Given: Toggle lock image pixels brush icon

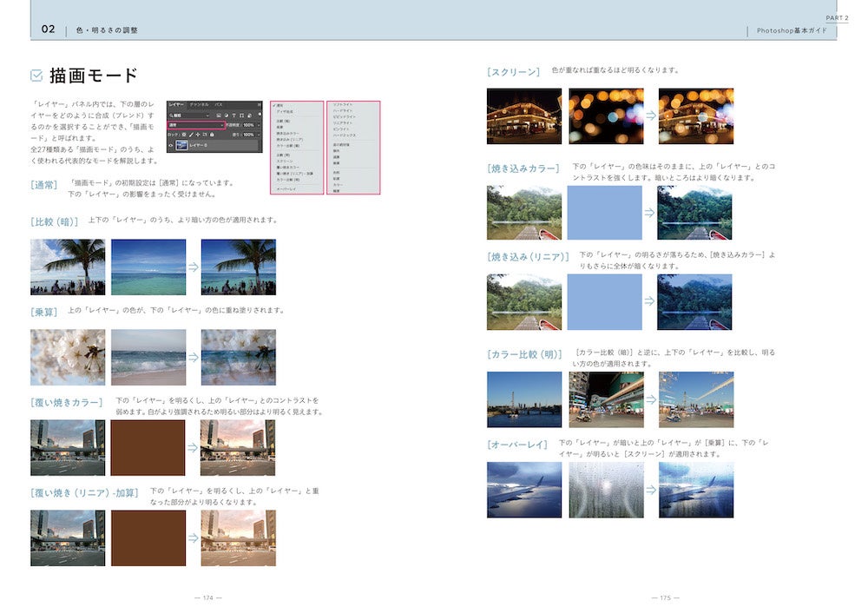Looking at the screenshot, I should [x=192, y=135].
